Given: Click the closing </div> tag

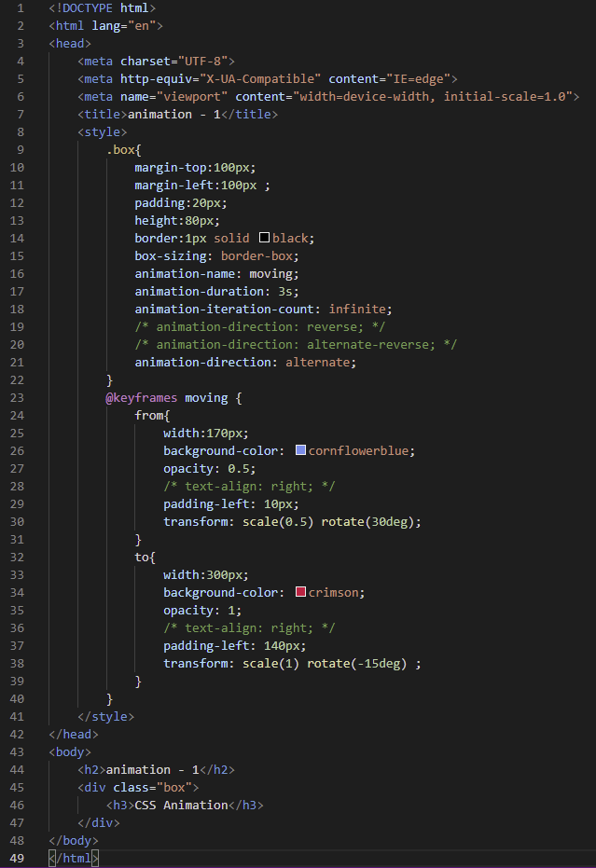Looking at the screenshot, I should [x=99, y=822].
